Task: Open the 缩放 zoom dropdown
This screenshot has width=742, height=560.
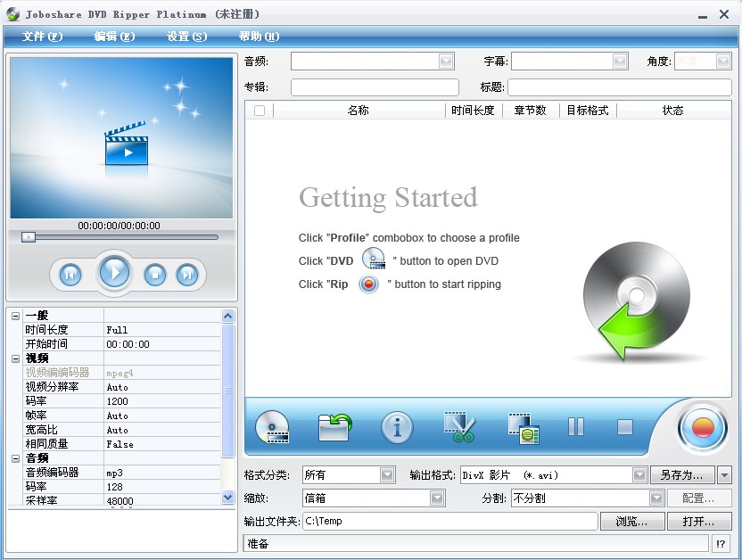Action: 437,498
